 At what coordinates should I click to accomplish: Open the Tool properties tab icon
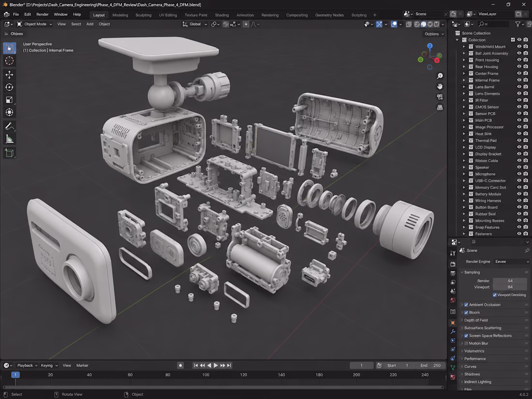pos(453,253)
